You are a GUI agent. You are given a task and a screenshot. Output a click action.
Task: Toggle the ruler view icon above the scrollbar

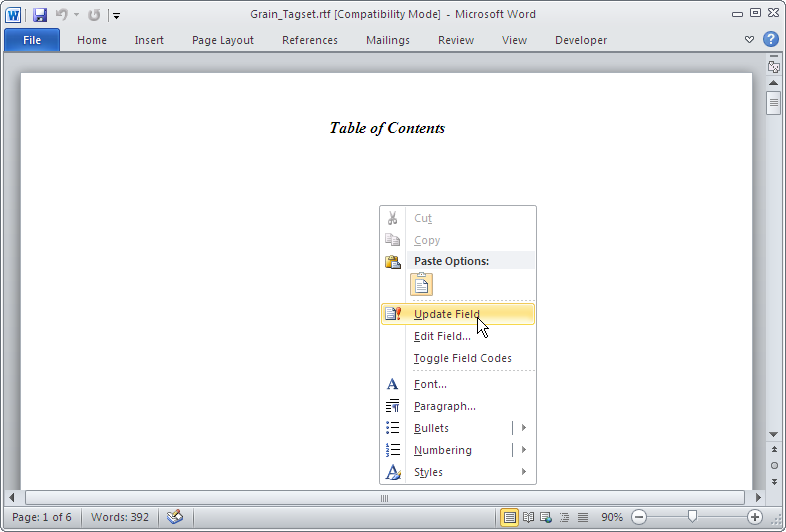pos(773,66)
